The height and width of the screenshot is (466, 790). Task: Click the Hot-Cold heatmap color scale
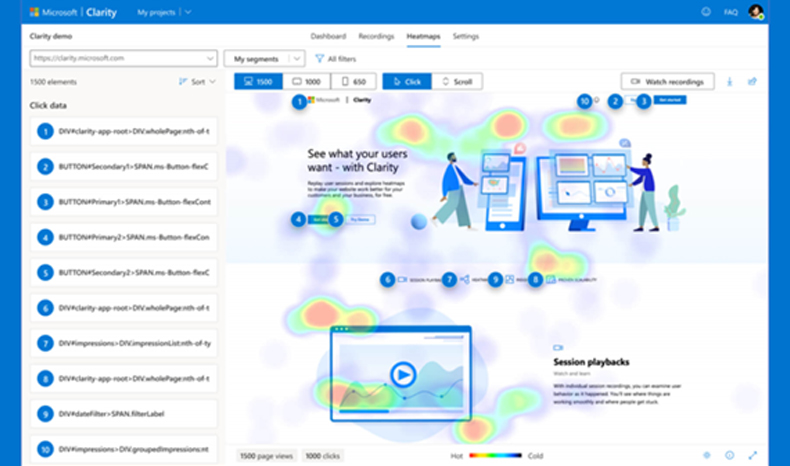coord(494,455)
